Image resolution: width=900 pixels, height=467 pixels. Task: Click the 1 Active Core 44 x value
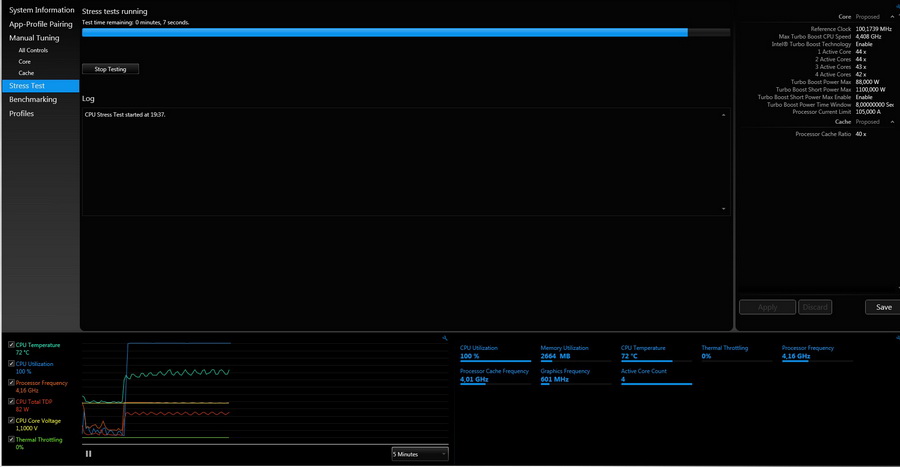click(x=860, y=52)
